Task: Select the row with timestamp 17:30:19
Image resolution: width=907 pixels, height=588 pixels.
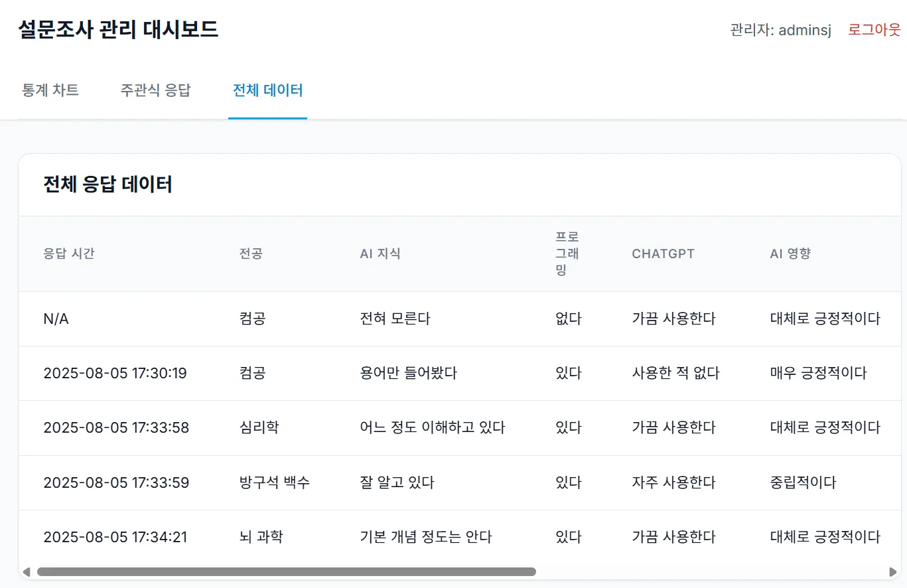Action: point(115,373)
